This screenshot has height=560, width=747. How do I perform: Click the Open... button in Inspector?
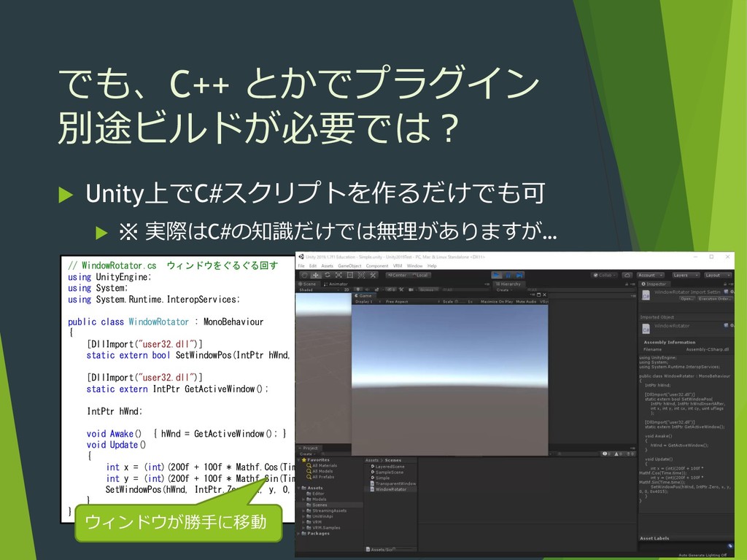coord(687,298)
